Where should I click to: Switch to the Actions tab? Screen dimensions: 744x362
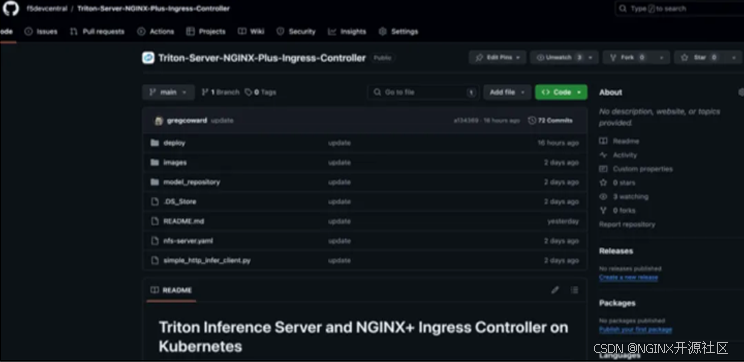156,32
